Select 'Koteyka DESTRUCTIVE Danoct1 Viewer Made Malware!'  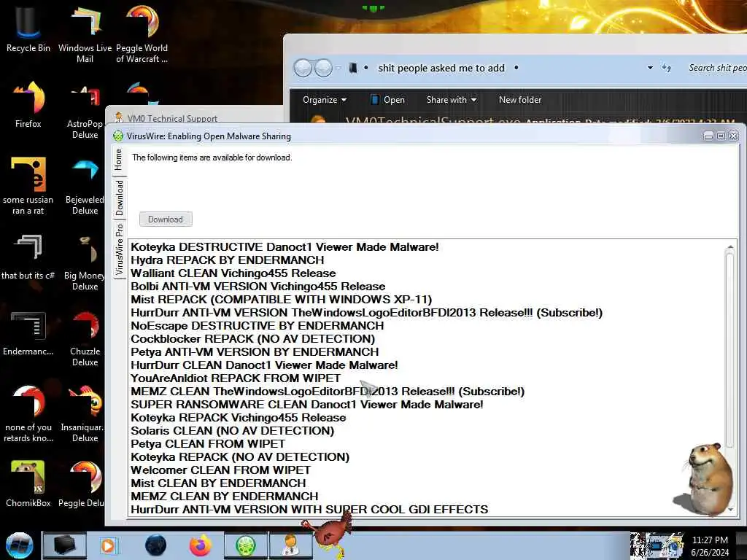(285, 247)
